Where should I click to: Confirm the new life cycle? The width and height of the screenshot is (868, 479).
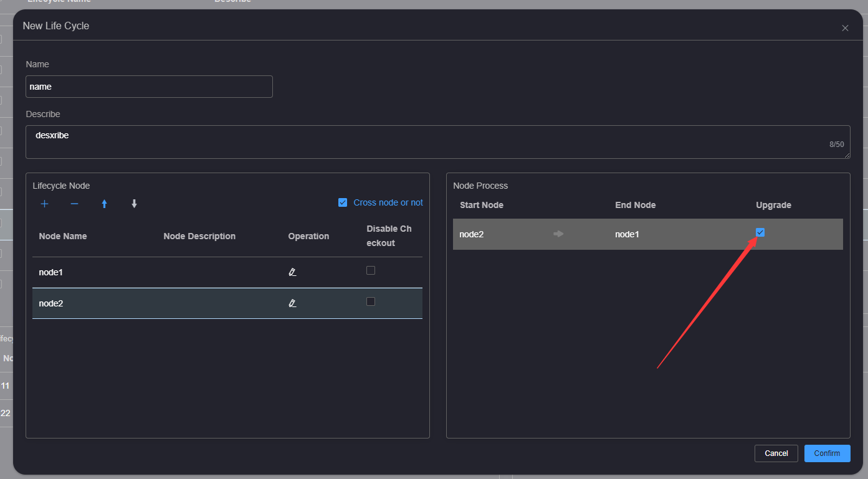(827, 453)
